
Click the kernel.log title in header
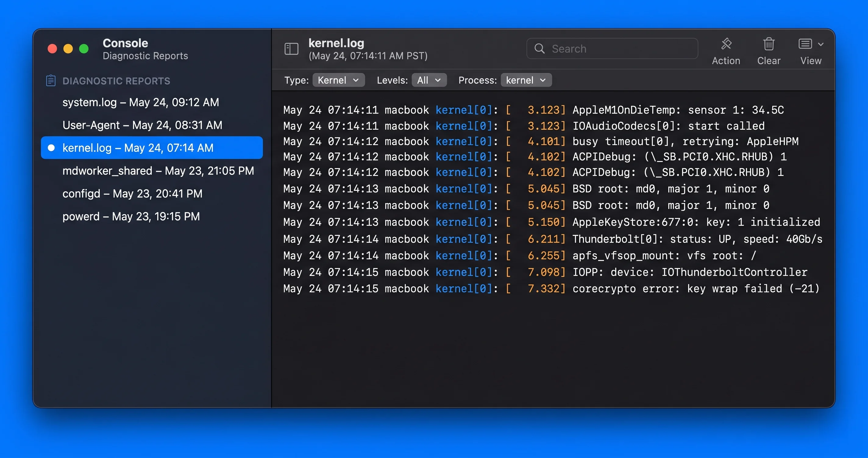[336, 43]
